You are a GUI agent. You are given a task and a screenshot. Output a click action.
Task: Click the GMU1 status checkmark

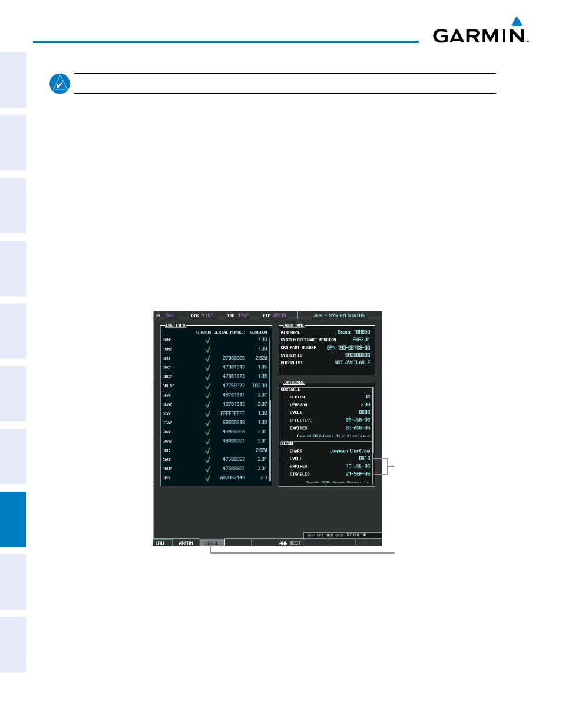pos(207,460)
